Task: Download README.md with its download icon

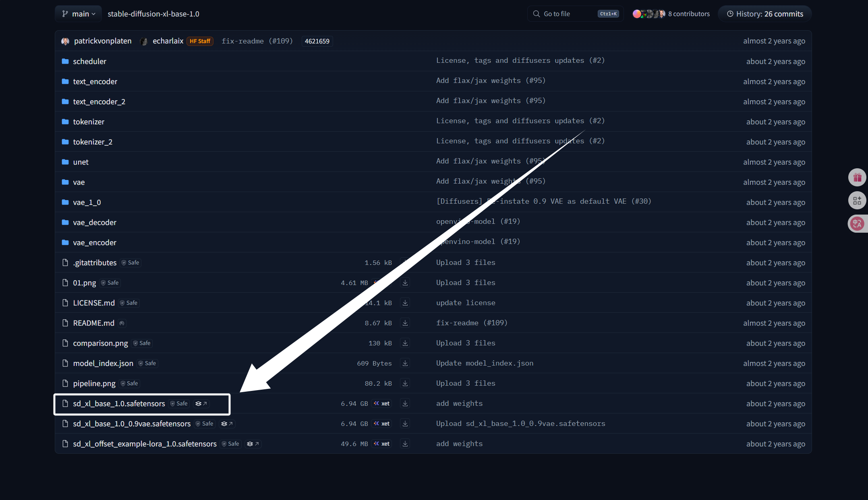Action: [x=405, y=323]
